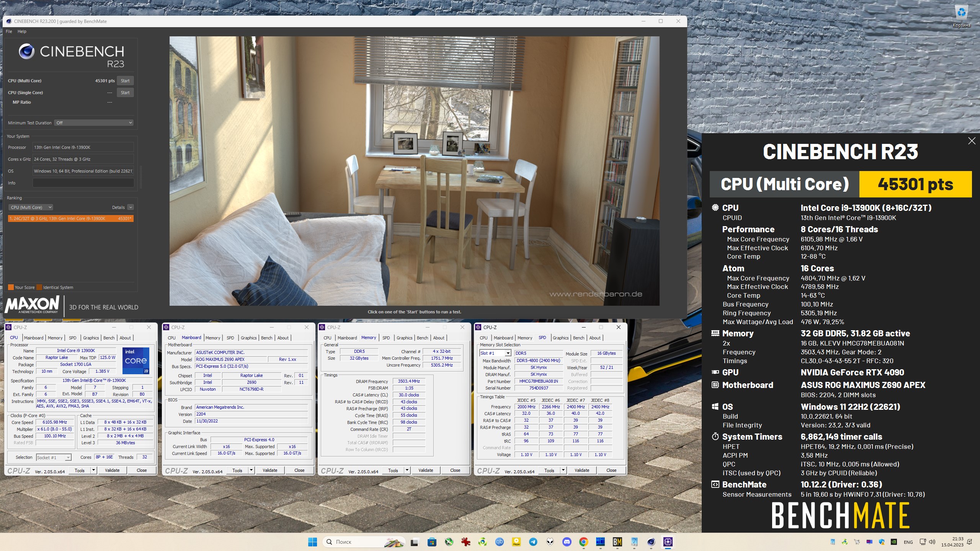This screenshot has height=551, width=980.
Task: Click DRAM Frequency value 3503.4 MHz
Action: [x=408, y=381]
